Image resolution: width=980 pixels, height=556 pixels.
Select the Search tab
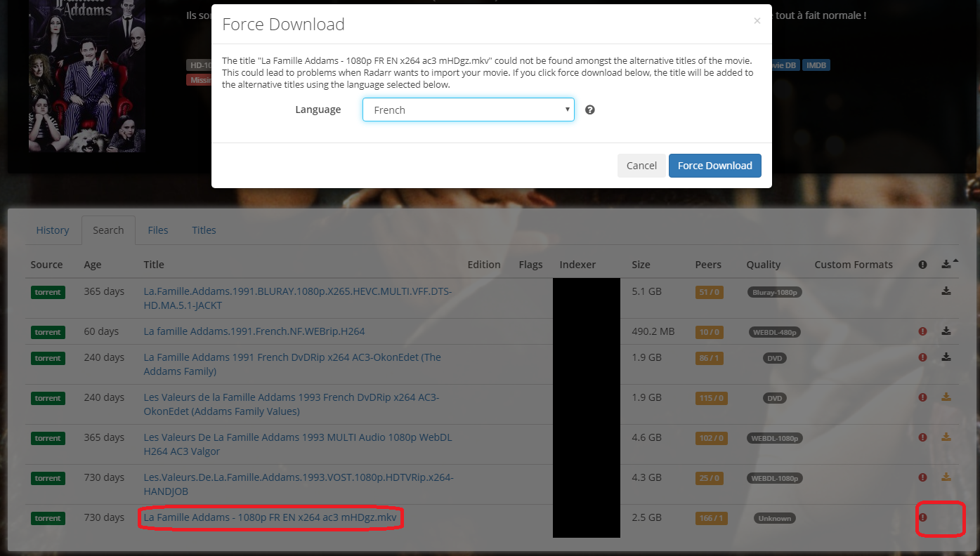108,230
